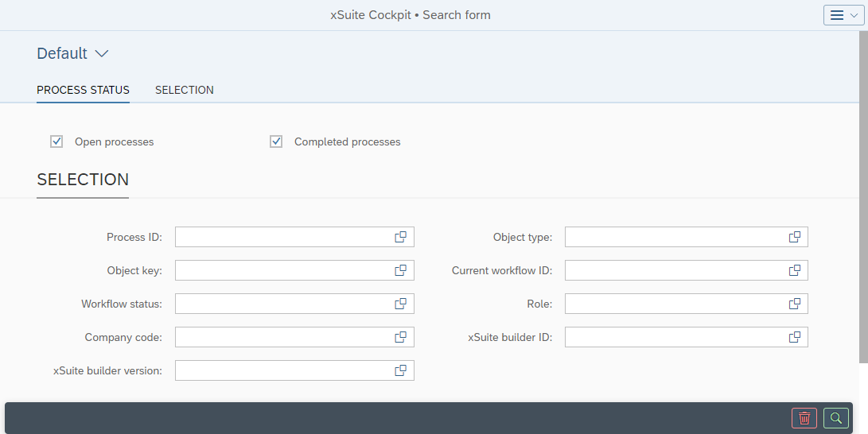868x434 pixels.
Task: Click the Object type value help icon
Action: tap(795, 237)
